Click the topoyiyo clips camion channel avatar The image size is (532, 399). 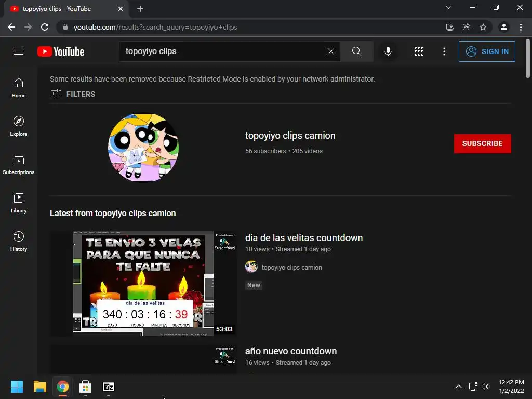(143, 148)
